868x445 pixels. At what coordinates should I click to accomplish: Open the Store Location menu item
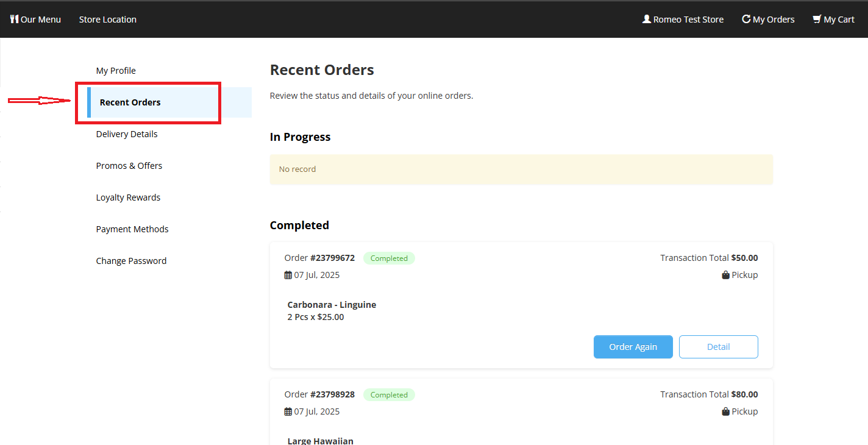(107, 19)
